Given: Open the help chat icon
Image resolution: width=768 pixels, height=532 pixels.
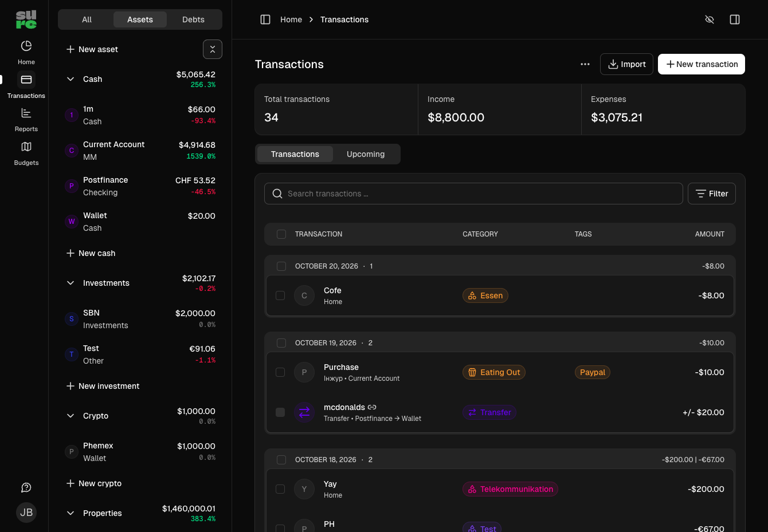Looking at the screenshot, I should click(26, 487).
